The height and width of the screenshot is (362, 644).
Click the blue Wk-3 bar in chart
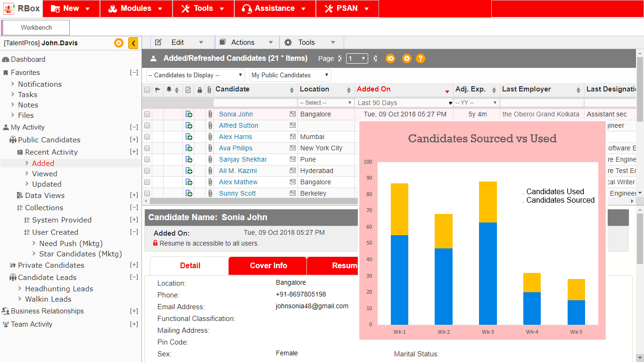click(487, 273)
